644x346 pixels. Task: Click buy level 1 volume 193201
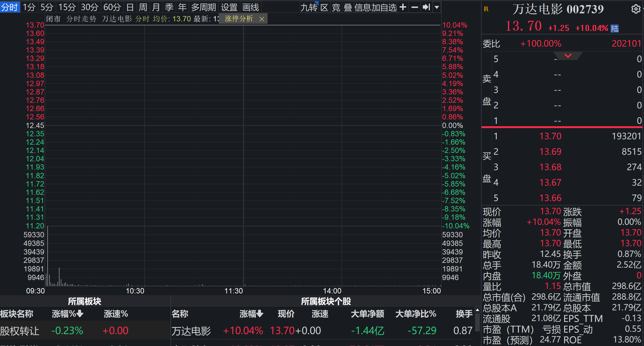tap(626, 136)
